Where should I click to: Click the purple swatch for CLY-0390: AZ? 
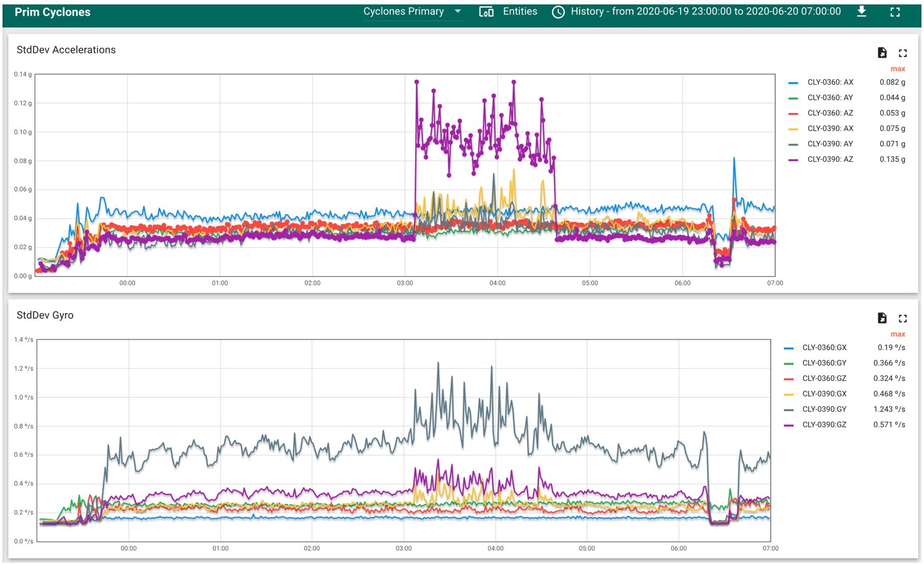tap(794, 160)
